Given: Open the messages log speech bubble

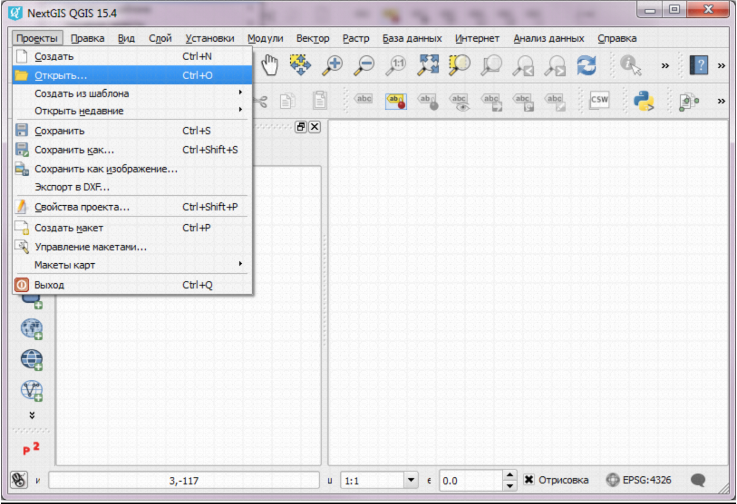Looking at the screenshot, I should (698, 480).
